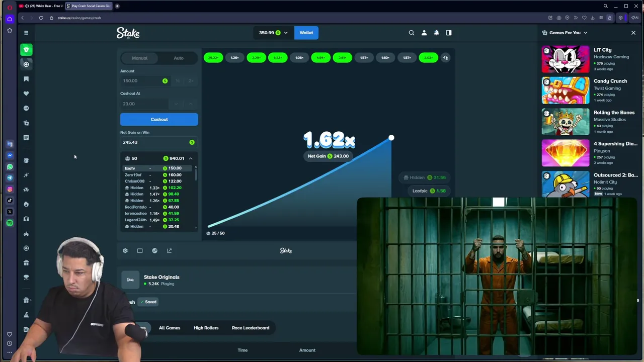The image size is (644, 362).
Task: Increase Cashout At value
Action: [190, 104]
